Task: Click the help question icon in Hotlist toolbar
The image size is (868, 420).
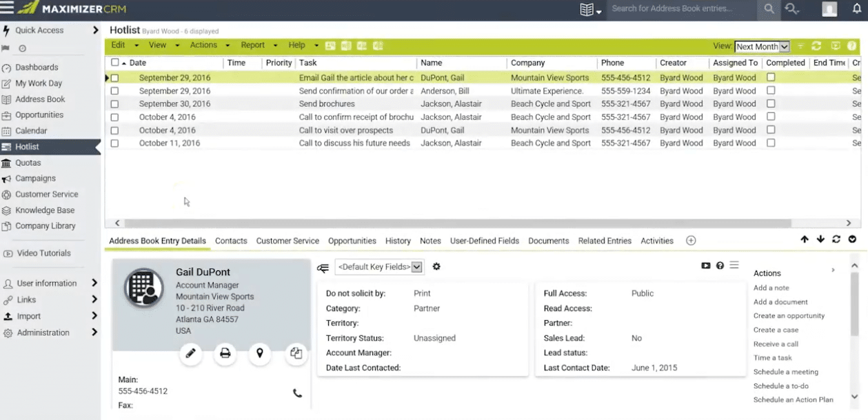Action: (852, 46)
